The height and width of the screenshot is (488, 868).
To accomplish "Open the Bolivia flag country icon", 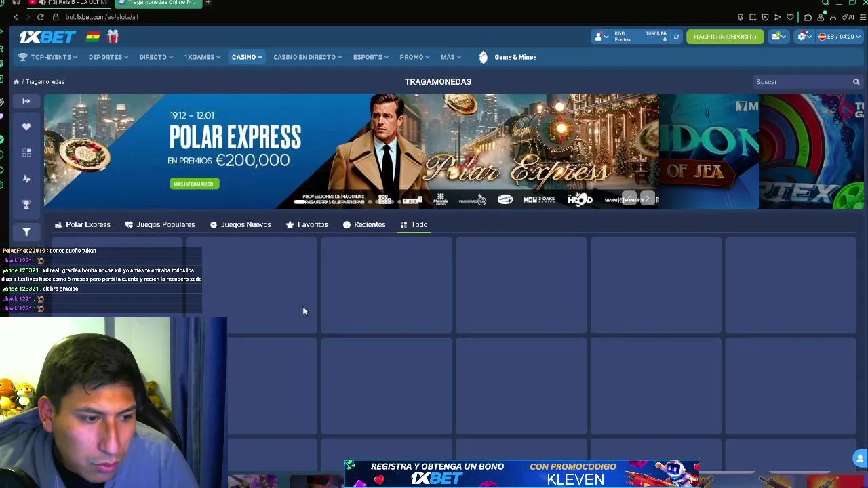I will [93, 37].
